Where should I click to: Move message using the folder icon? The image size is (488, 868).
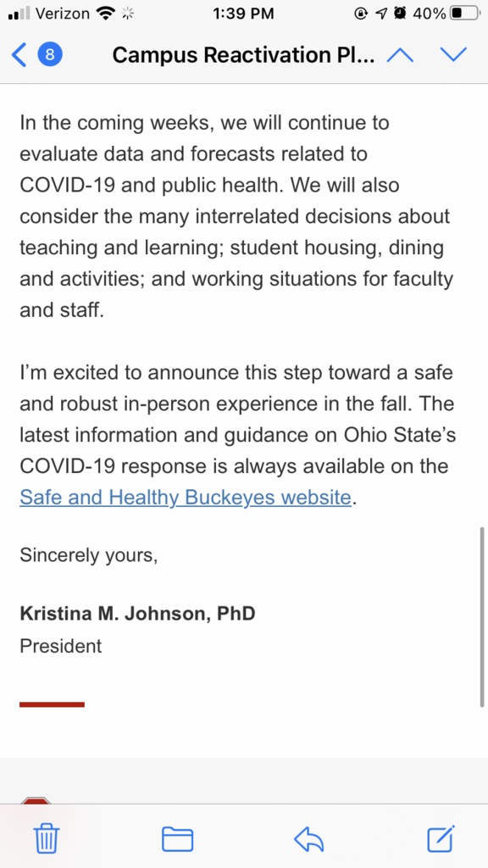click(x=178, y=838)
